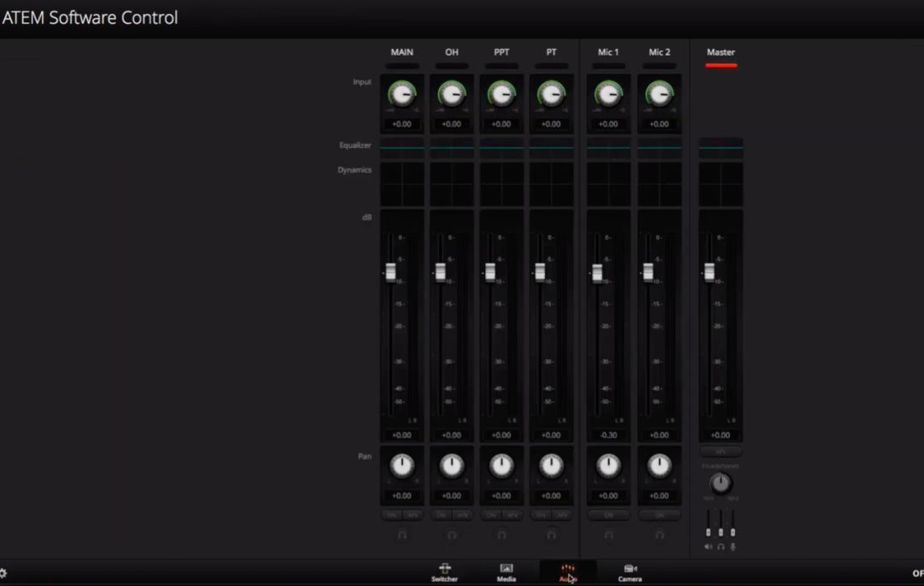Open the Mic 2 dynamics panel
924x586 pixels.
(660, 184)
